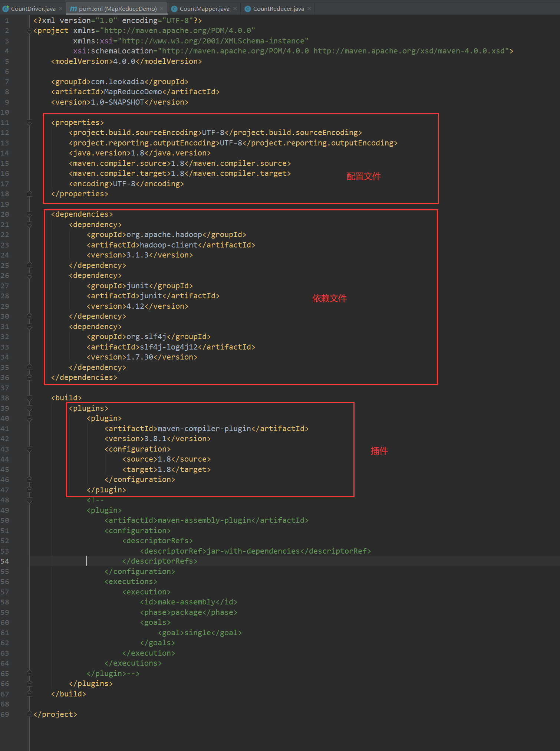Click jar-with-dependencies descriptorRef line
Screen dimensions: 560x751
256,551
